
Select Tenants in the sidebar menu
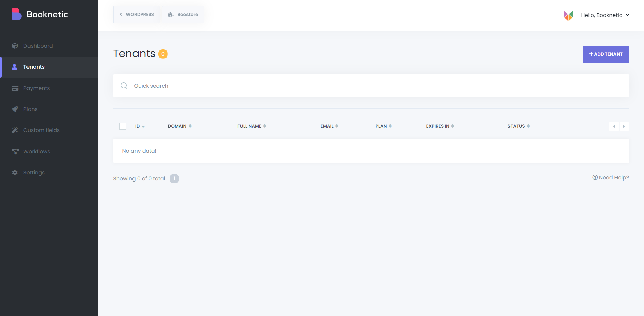[34, 67]
